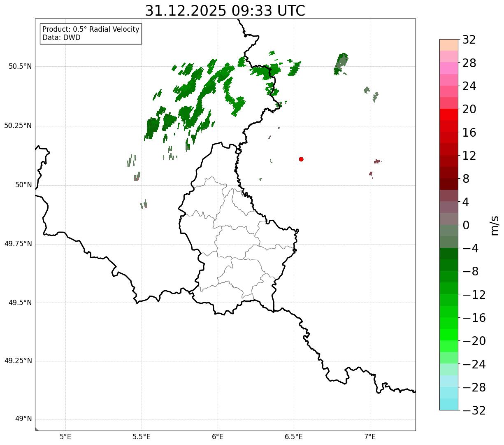Click the cyan bottom segment of the colorbar
This screenshot has height=445, width=504.
449,404
